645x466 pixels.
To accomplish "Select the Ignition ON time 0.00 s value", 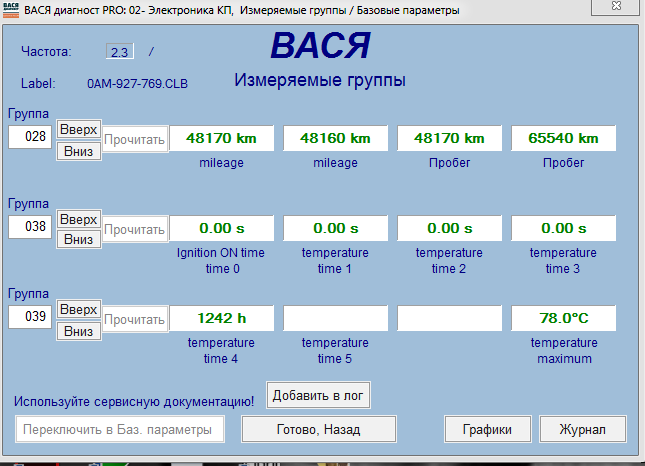I will [221, 228].
